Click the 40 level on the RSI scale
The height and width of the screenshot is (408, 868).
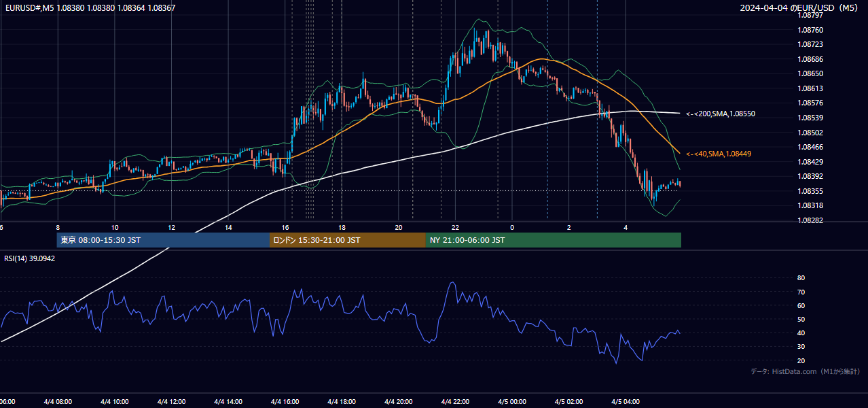pos(801,333)
